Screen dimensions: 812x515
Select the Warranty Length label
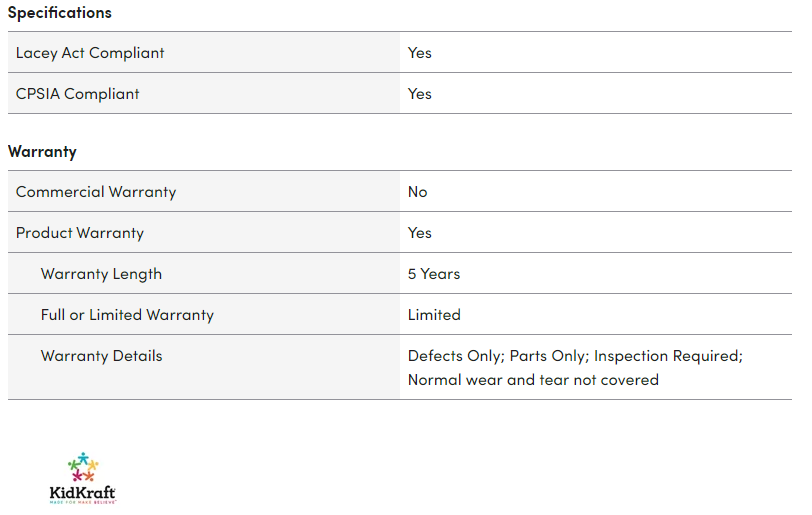point(101,273)
